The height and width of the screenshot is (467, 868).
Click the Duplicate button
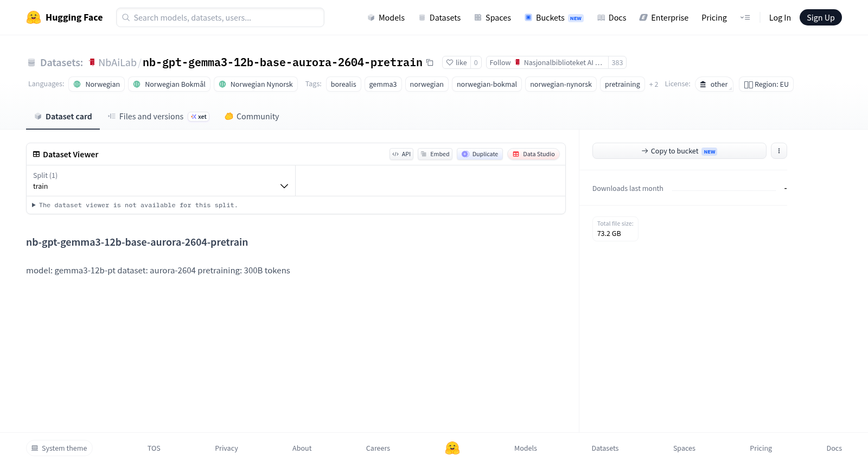tap(480, 154)
